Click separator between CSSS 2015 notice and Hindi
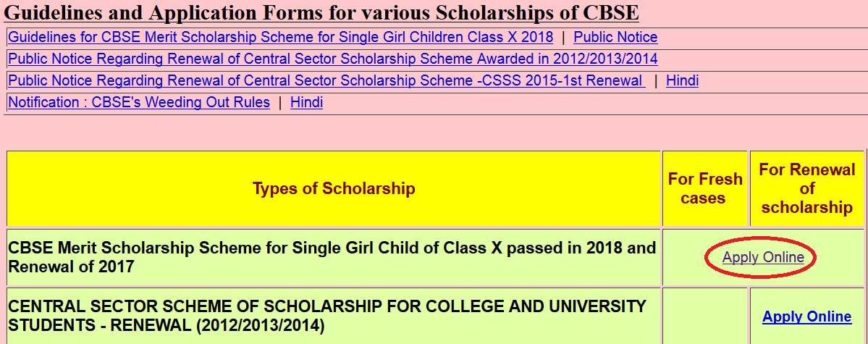Image resolution: width=868 pixels, height=344 pixels. pos(655,81)
